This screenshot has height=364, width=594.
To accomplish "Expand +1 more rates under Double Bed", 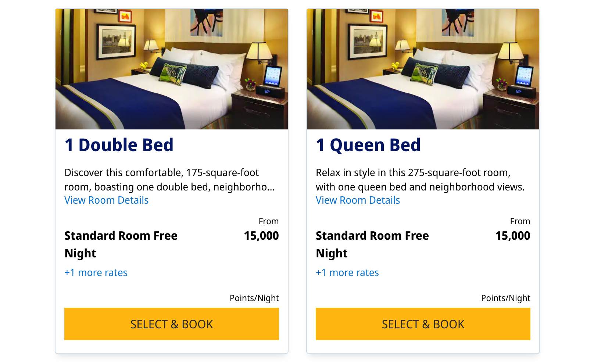I will click(96, 272).
